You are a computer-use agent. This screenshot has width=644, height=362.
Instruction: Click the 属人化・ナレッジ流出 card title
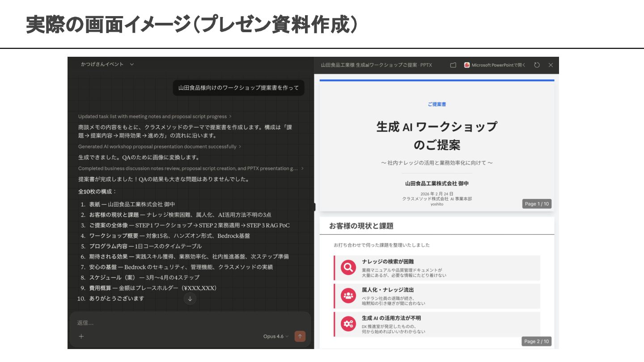pos(388,290)
